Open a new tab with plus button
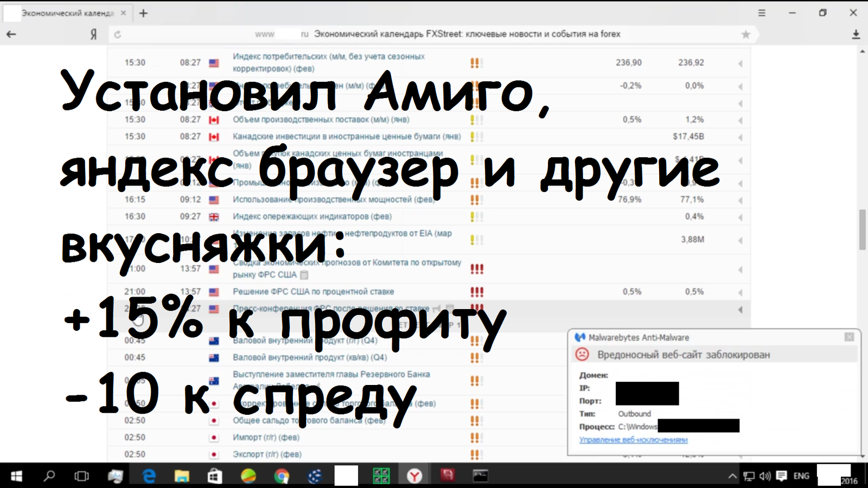The width and height of the screenshot is (868, 488). 143,13
